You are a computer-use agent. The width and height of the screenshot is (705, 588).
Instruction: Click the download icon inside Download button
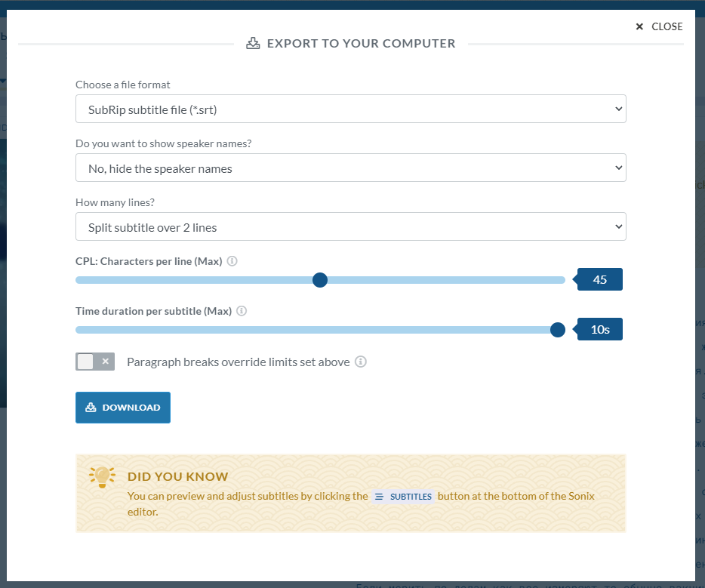pos(91,408)
